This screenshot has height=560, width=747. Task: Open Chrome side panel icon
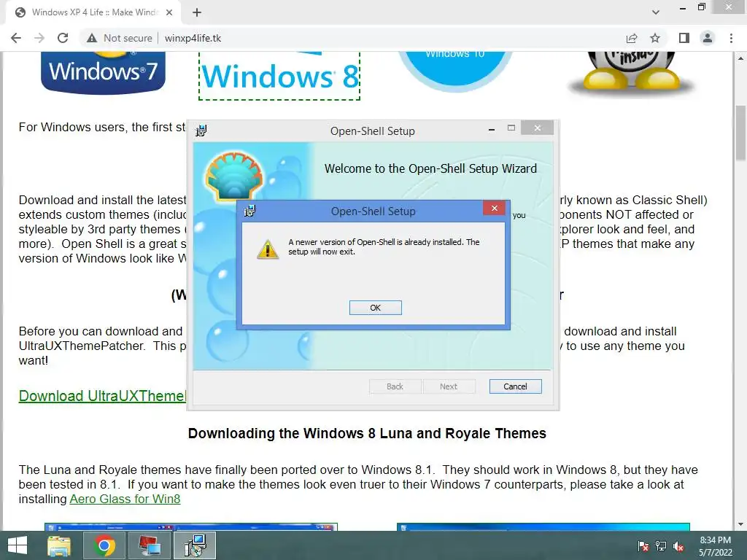tap(684, 38)
